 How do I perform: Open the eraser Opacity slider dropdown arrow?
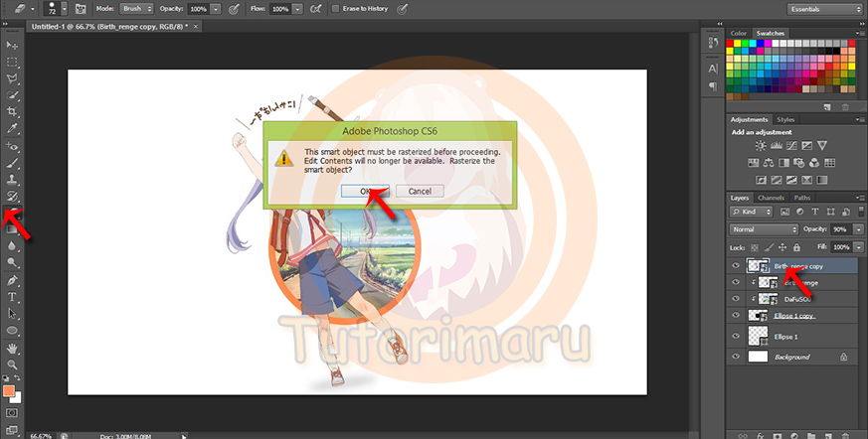[x=216, y=9]
